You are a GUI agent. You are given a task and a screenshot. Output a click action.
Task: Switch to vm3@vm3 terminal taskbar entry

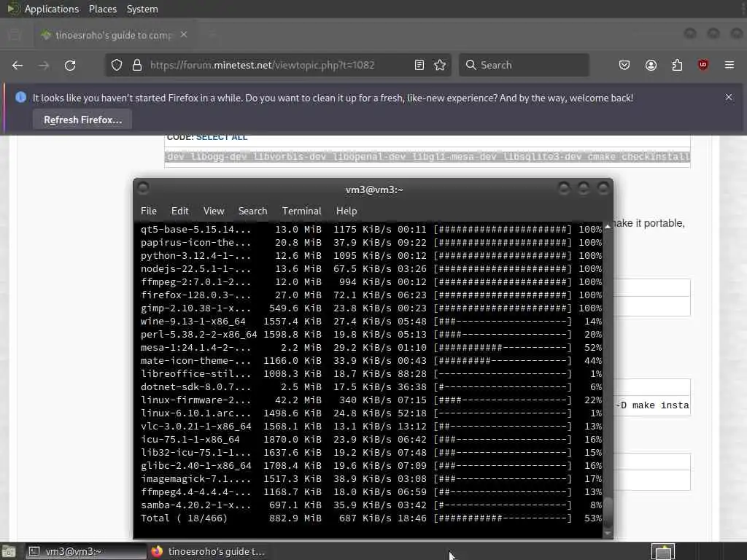click(86, 551)
